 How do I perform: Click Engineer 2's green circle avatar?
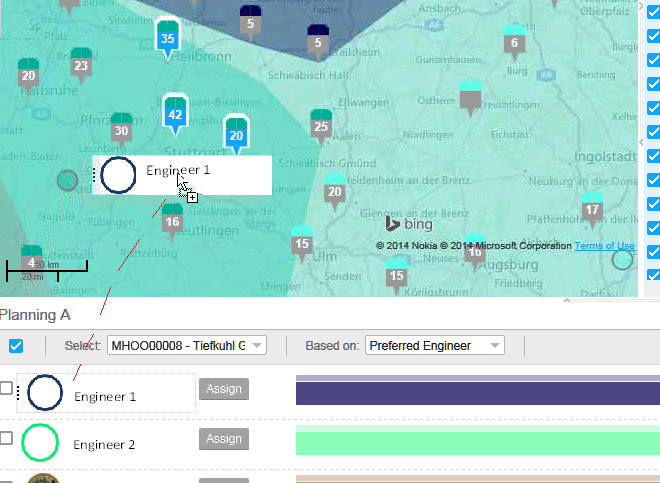[x=40, y=441]
